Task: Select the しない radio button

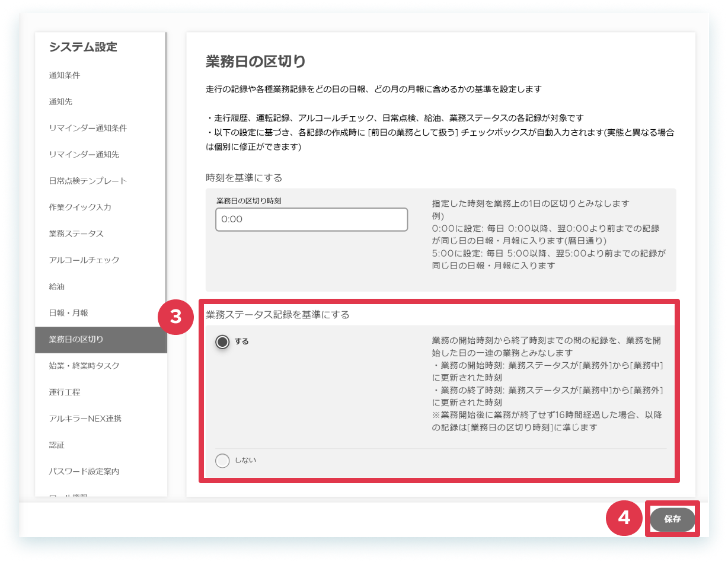Action: click(222, 461)
